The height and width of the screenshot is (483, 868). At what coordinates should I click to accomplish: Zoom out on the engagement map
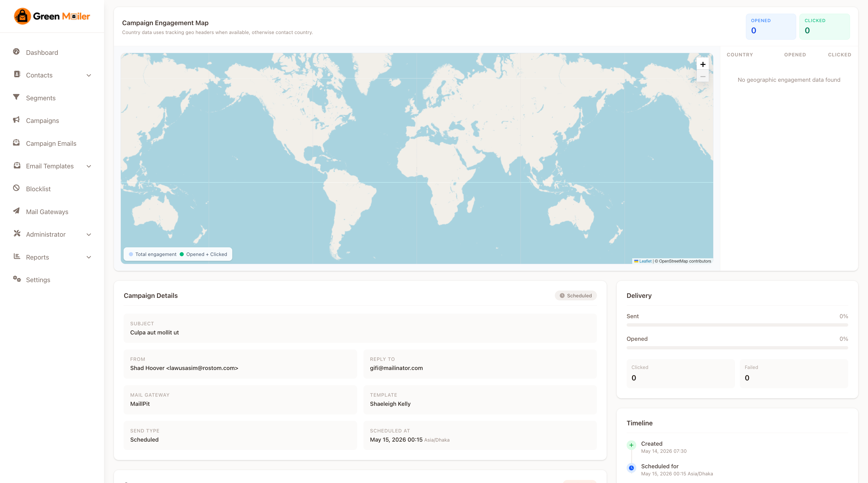(703, 76)
